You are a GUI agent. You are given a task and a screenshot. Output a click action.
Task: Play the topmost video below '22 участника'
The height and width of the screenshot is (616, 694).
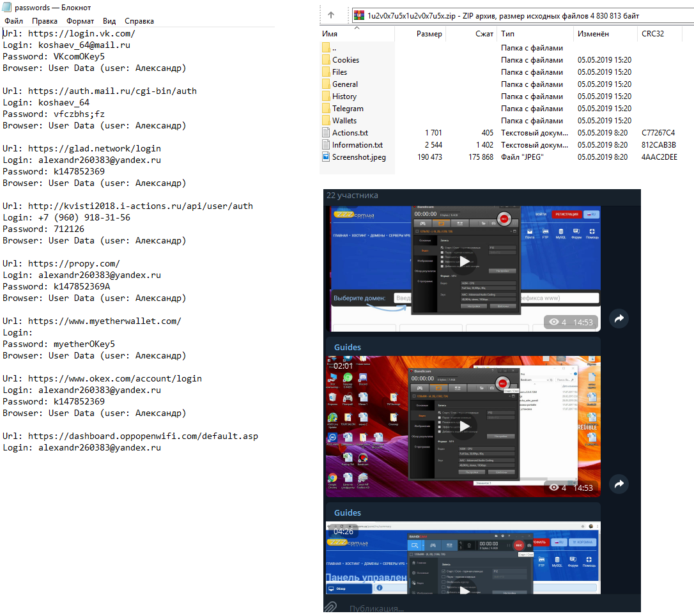465,261
